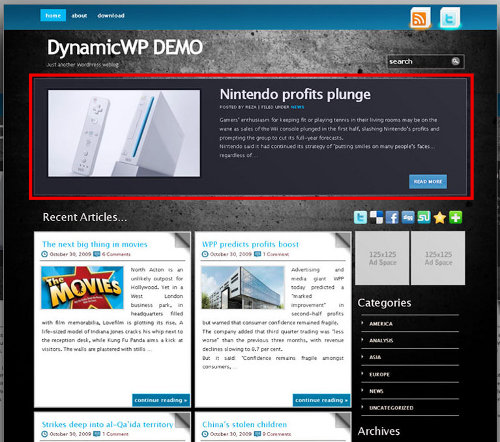Screen dimensions: 500x442
Task: Open the download menu item
Action: pos(111,15)
